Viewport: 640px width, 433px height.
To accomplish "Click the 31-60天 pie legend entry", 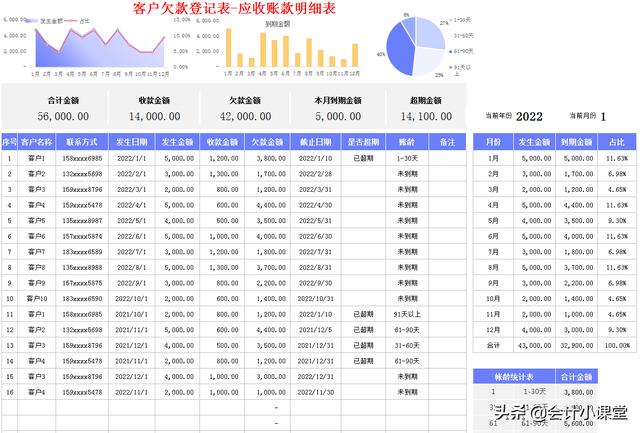I will (x=463, y=36).
